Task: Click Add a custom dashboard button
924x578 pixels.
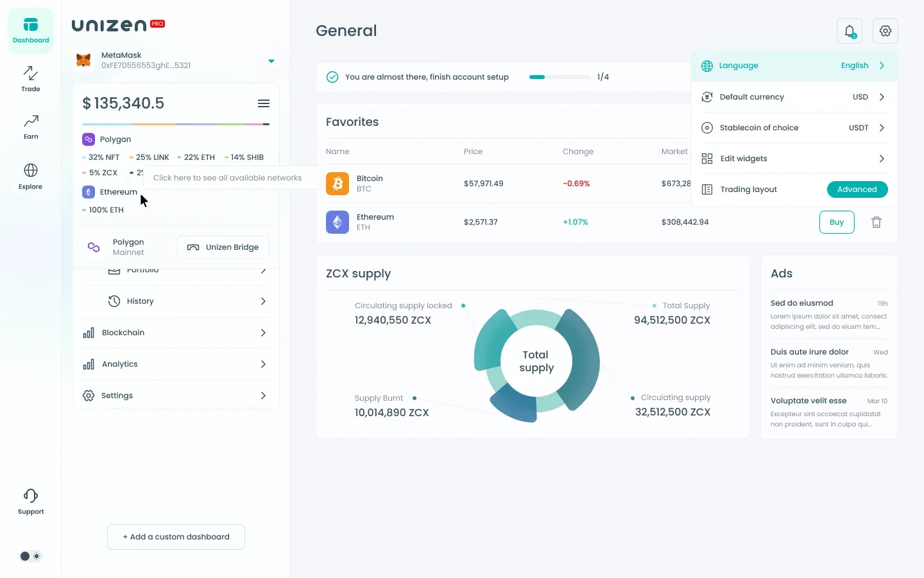Action: [176, 537]
